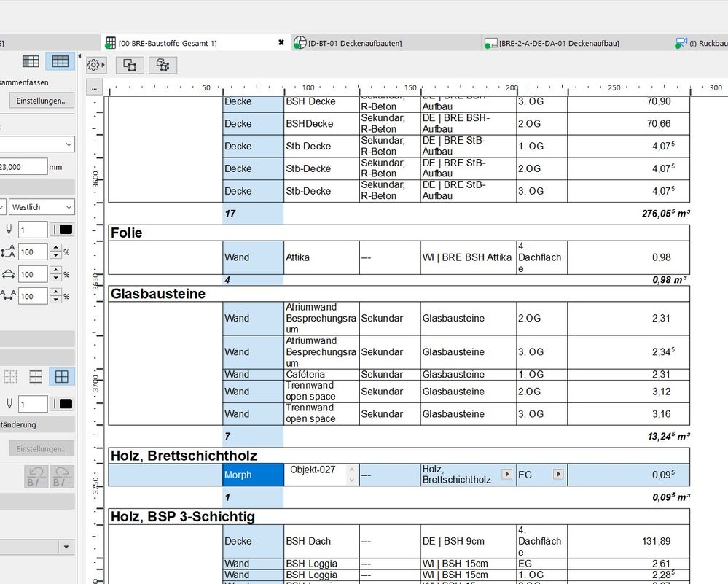728x584 pixels.
Task: Open the schedule settings gear menu
Action: click(96, 65)
